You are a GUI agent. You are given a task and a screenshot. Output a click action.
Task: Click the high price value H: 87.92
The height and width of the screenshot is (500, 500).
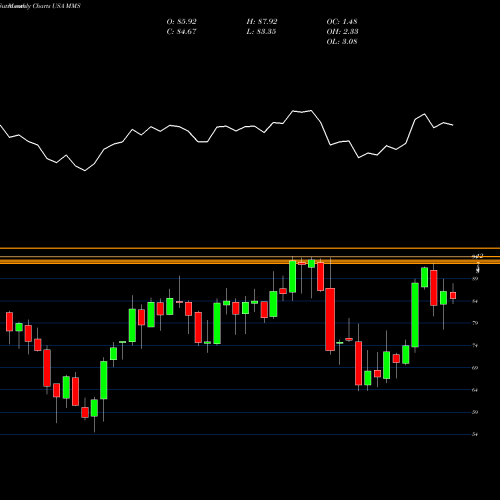262,22
